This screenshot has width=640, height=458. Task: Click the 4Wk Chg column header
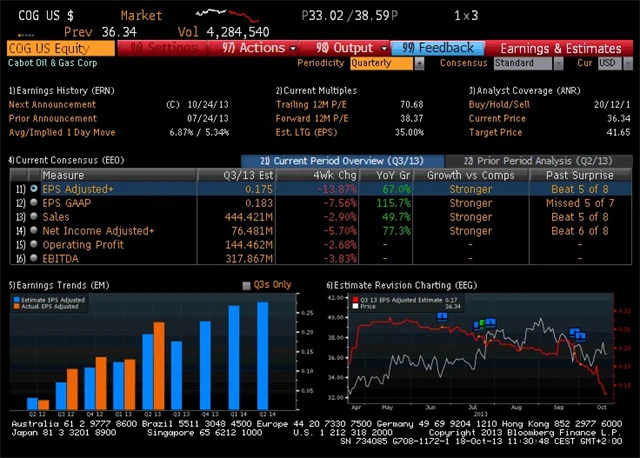coord(317,175)
